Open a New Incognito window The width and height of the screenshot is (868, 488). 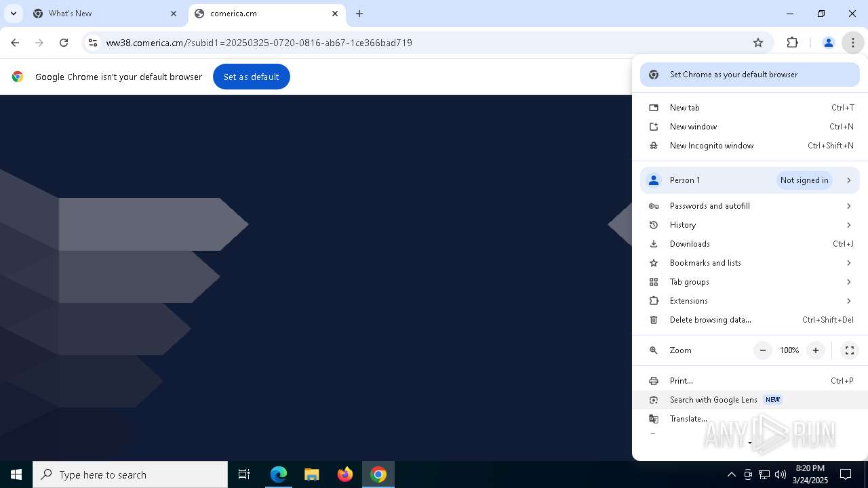point(750,146)
